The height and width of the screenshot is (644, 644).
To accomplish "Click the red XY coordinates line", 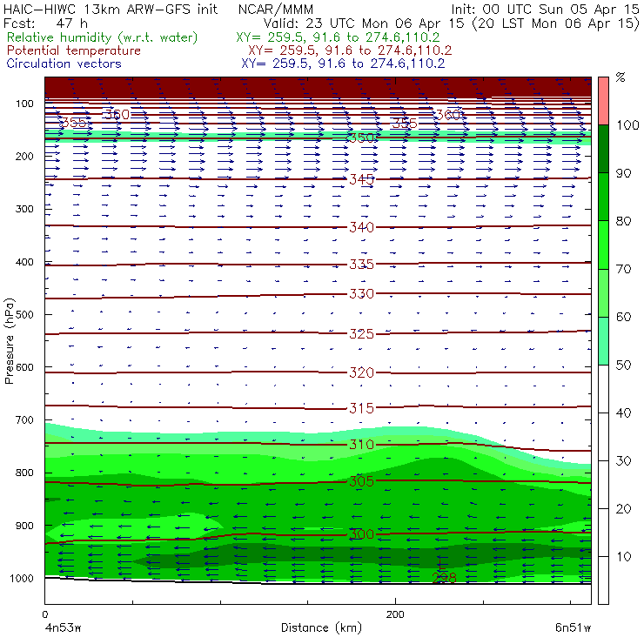I will coord(350,50).
